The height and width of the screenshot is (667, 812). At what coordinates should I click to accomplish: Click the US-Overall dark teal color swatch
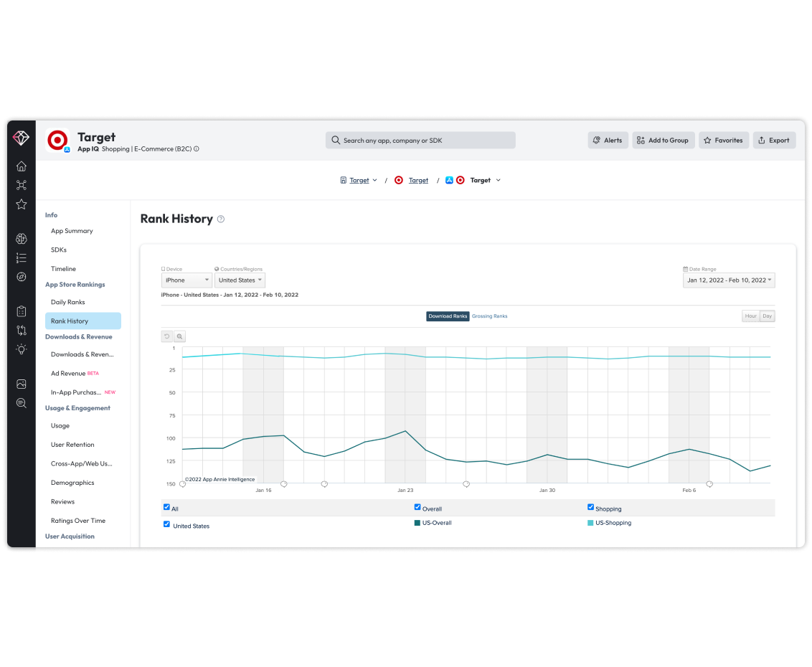pyautogui.click(x=417, y=523)
